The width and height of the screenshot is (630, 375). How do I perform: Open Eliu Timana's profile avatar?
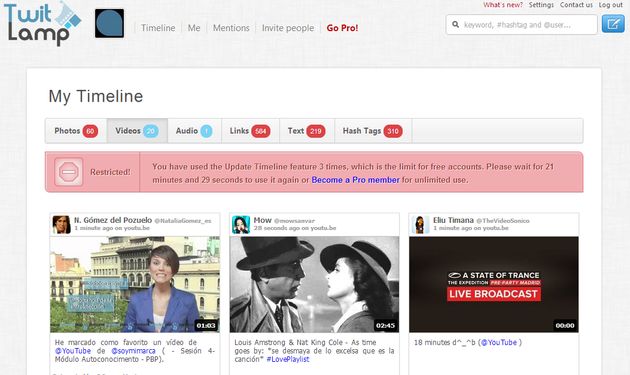click(420, 224)
